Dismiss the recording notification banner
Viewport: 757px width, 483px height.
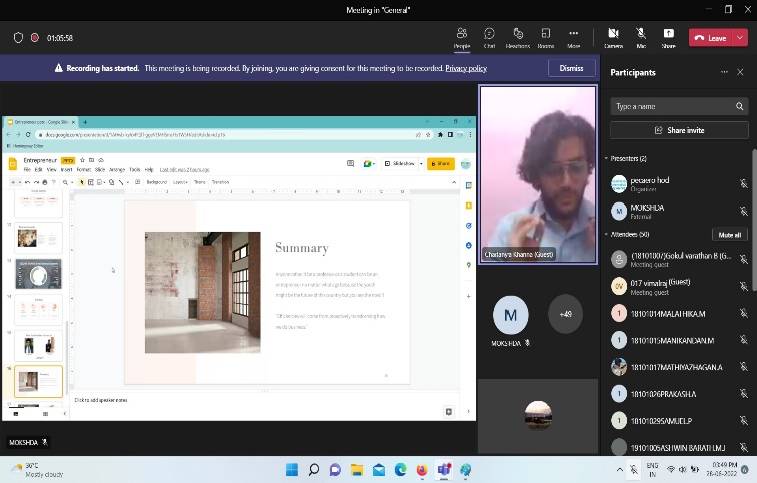571,68
